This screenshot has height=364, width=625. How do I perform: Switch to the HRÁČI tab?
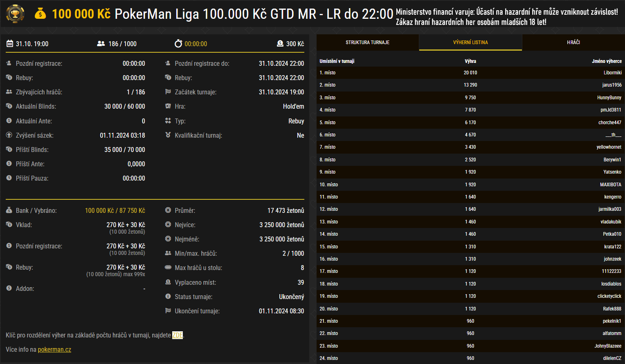pyautogui.click(x=573, y=42)
